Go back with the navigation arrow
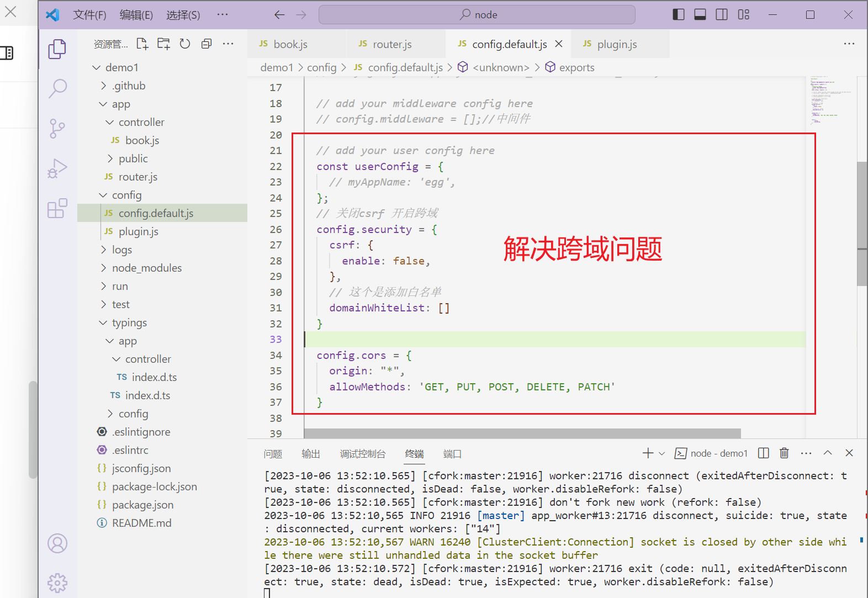Image resolution: width=868 pixels, height=598 pixels. coord(279,15)
